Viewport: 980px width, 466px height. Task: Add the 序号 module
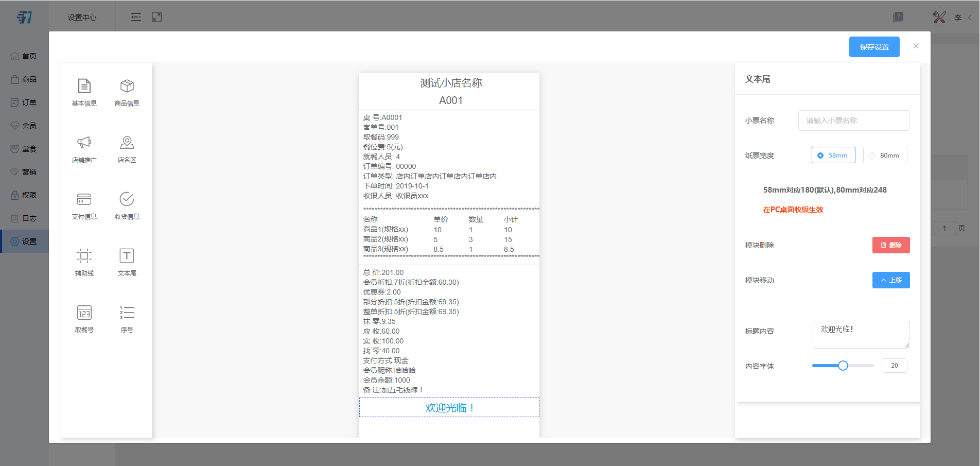127,319
